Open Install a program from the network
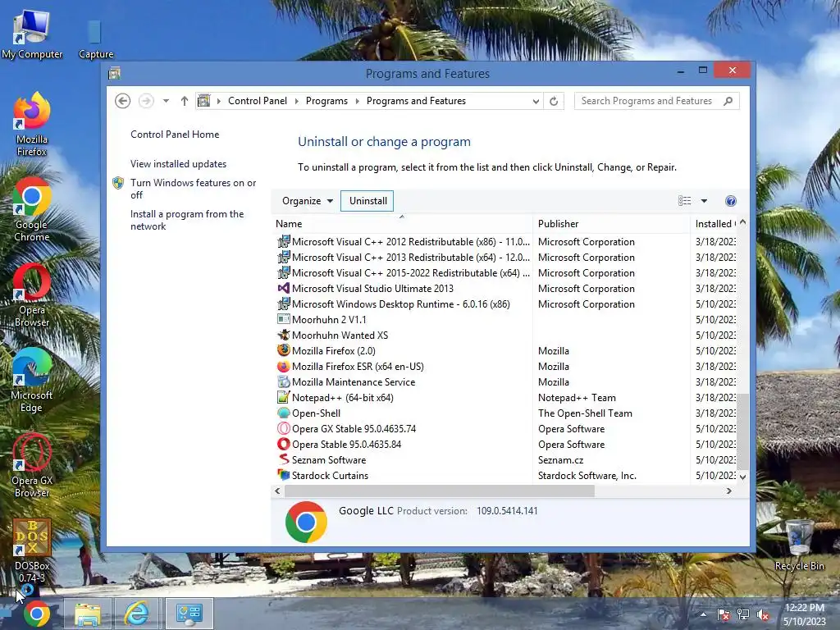The image size is (840, 630). click(186, 220)
